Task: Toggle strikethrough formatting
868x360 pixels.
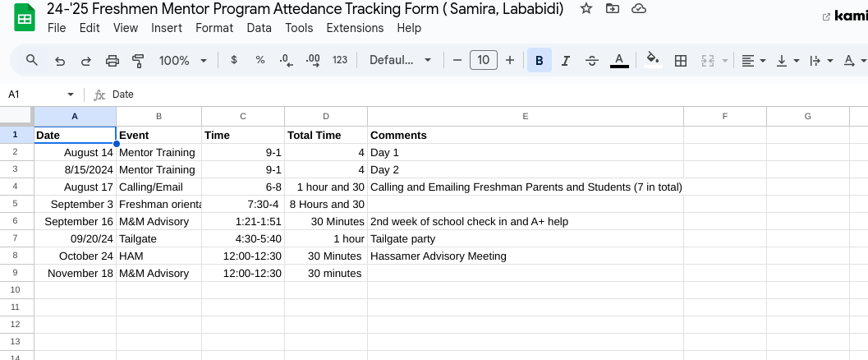Action: 592,60
